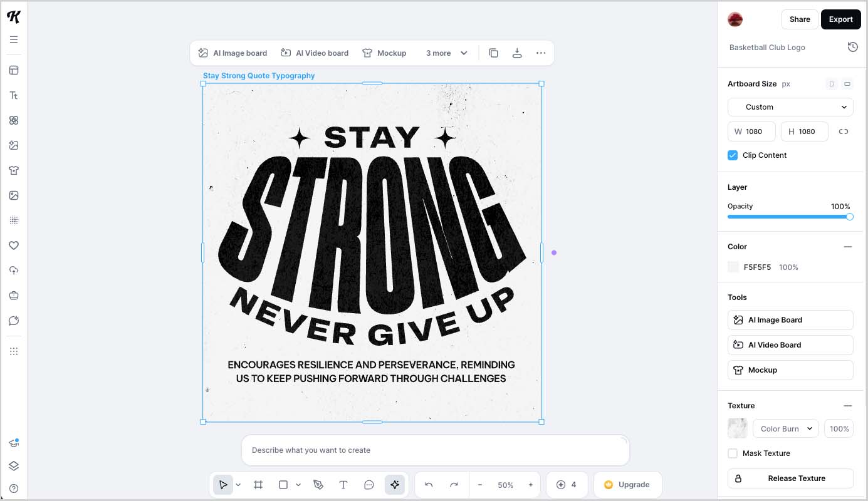Open the text panel in left sidebar
The image size is (868, 501).
click(14, 95)
